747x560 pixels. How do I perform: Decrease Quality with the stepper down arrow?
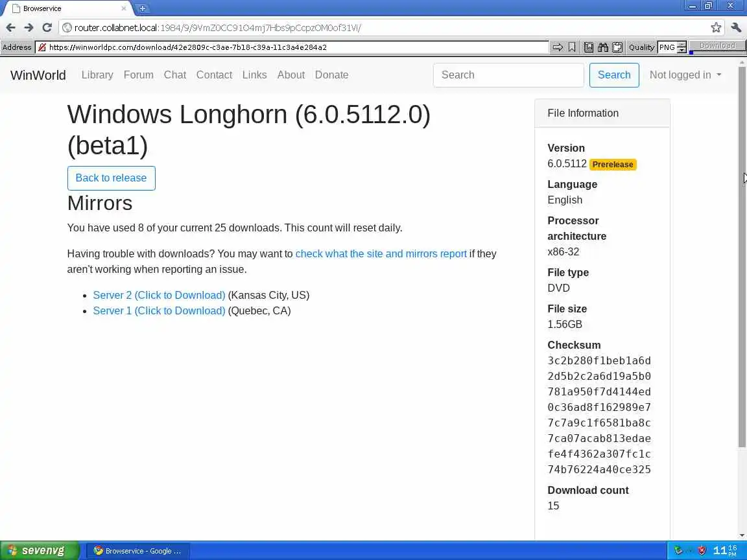click(x=682, y=50)
